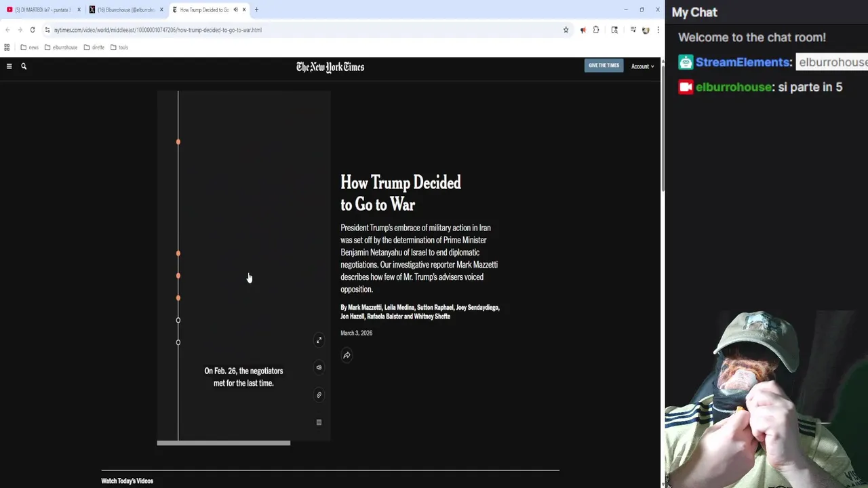Viewport: 868px width, 488px height.
Task: Close the How Trump Decided tab
Action: click(244, 9)
